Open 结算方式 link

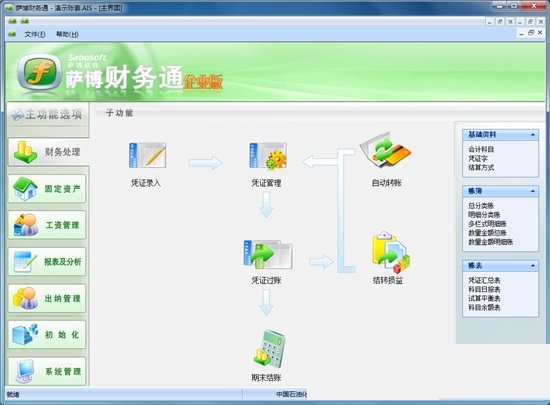[x=481, y=168]
